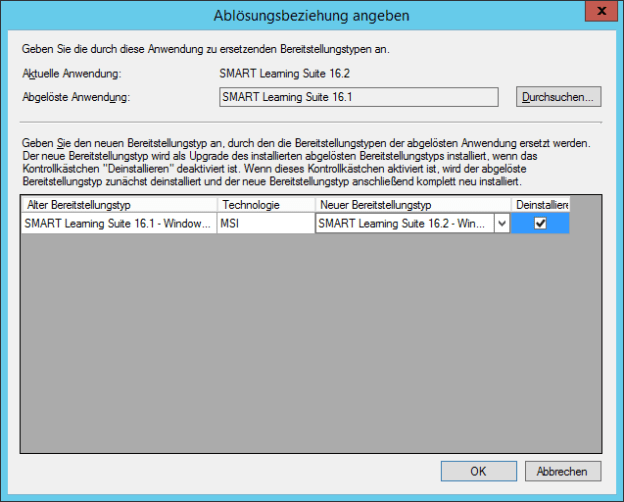Image resolution: width=624 pixels, height=502 pixels.
Task: Click the MSI technology cell
Action: click(265, 224)
